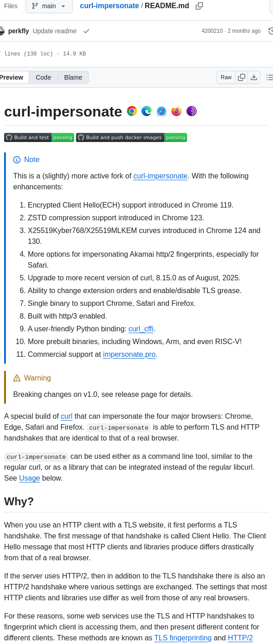Image resolution: width=273 pixels, height=644 pixels.
Task: Open the Usage section link
Action: [30, 478]
